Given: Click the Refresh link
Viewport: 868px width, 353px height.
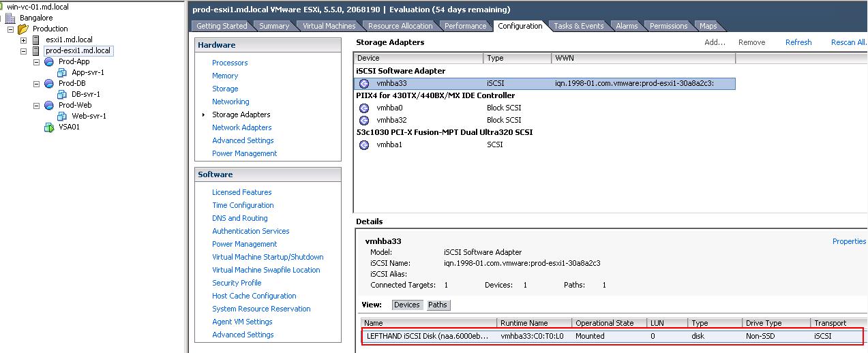Looking at the screenshot, I should [798, 42].
